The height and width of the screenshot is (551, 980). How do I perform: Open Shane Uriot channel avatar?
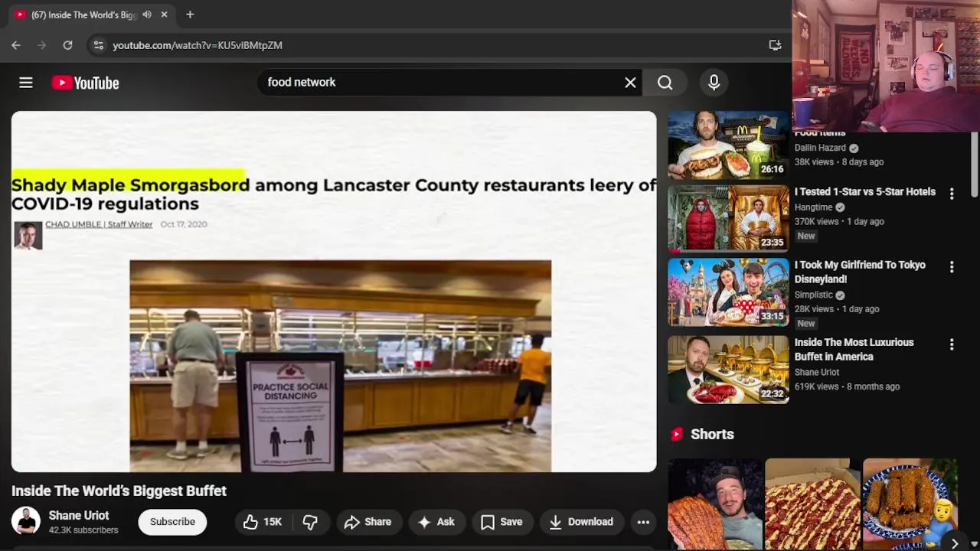25,521
